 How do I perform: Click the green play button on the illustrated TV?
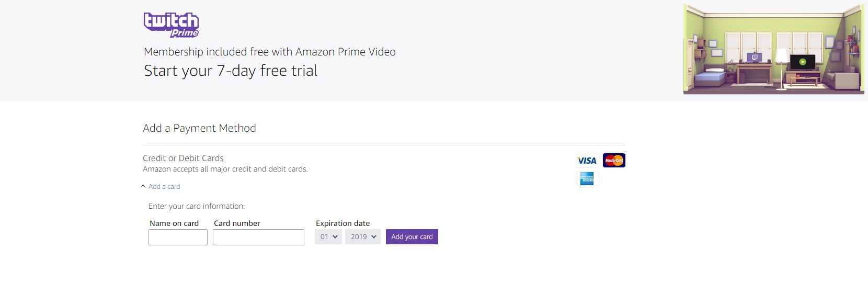(803, 62)
